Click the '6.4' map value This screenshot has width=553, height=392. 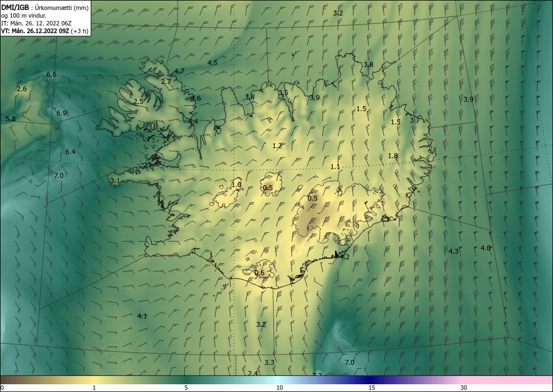pos(71,152)
